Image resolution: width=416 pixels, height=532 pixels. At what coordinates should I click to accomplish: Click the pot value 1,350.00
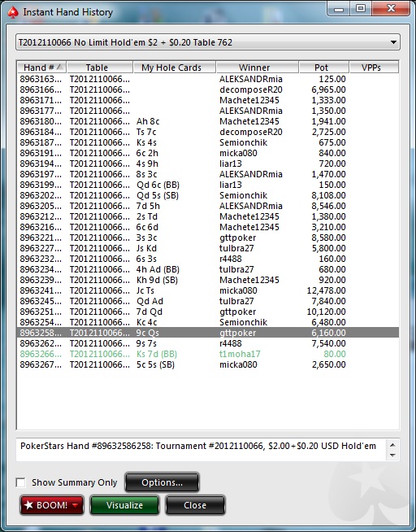[328, 111]
